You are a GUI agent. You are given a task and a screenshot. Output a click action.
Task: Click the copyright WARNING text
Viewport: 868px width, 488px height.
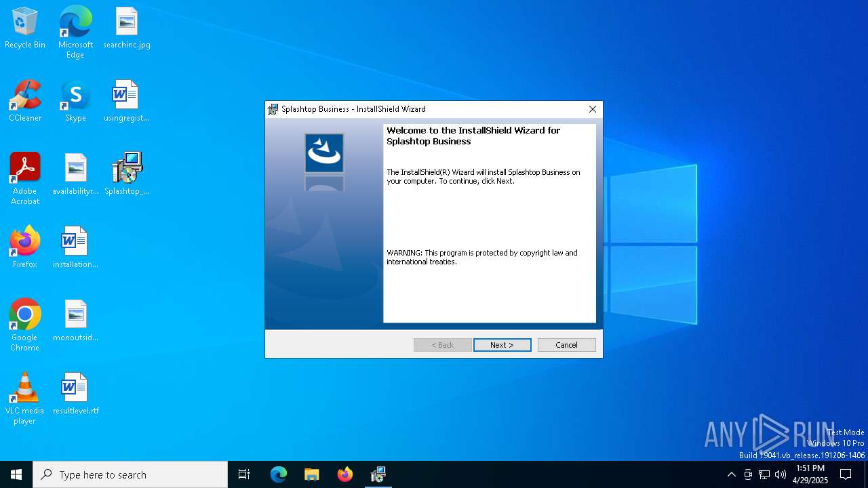point(482,258)
